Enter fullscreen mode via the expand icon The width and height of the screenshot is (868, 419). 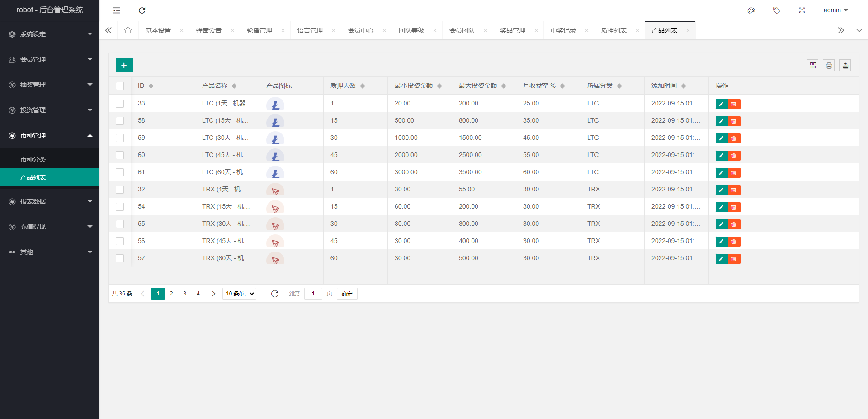802,10
